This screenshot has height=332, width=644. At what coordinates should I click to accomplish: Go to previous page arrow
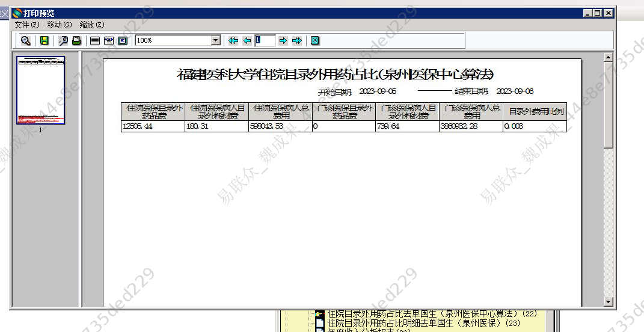click(x=247, y=40)
